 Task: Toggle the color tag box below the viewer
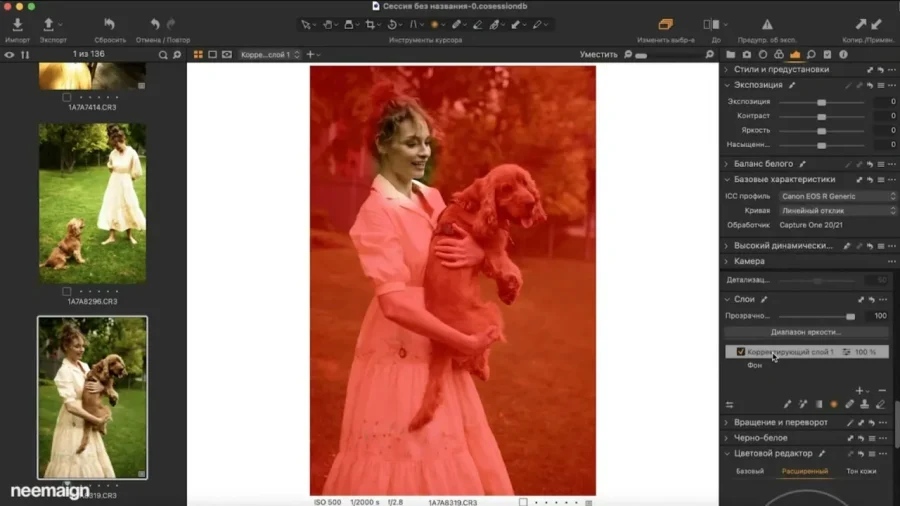click(523, 502)
